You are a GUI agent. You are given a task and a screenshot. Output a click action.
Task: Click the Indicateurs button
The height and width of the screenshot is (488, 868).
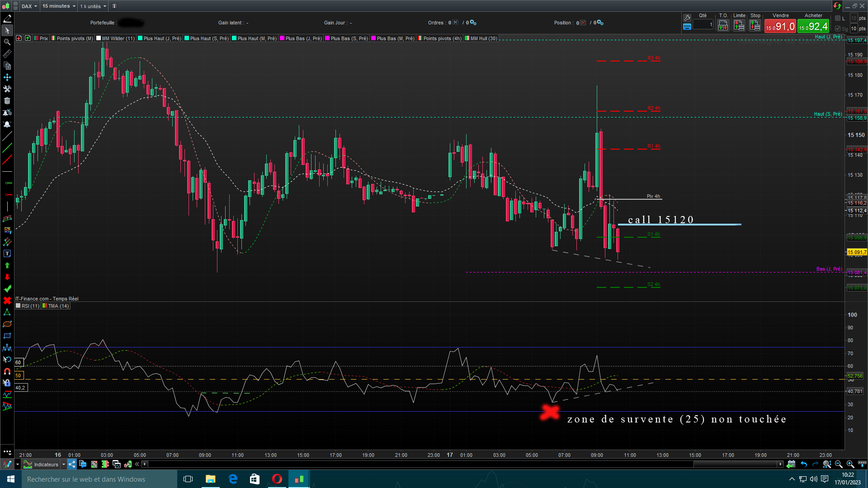(46, 464)
